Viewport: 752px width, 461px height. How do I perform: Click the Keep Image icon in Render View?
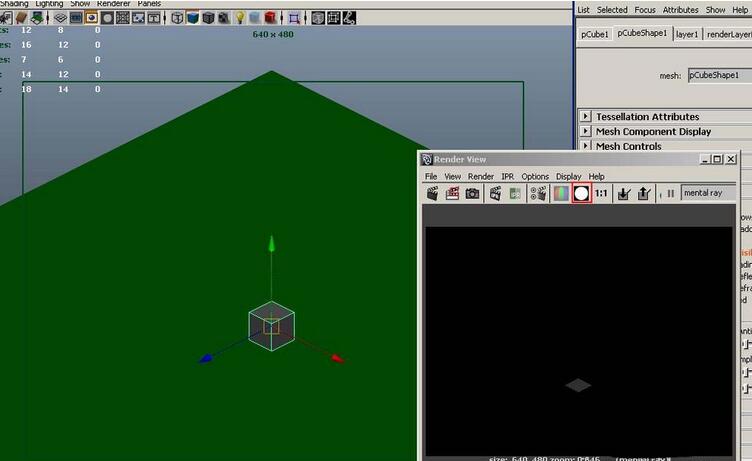point(623,193)
